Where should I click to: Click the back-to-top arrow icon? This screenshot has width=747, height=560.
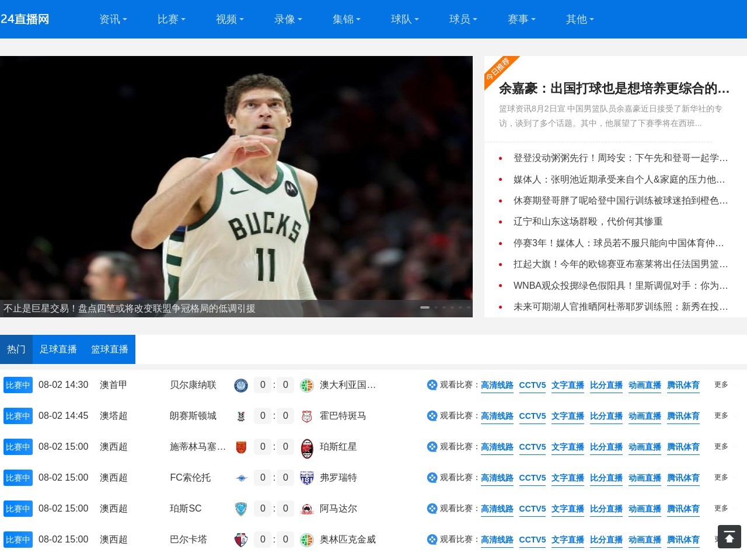(729, 536)
